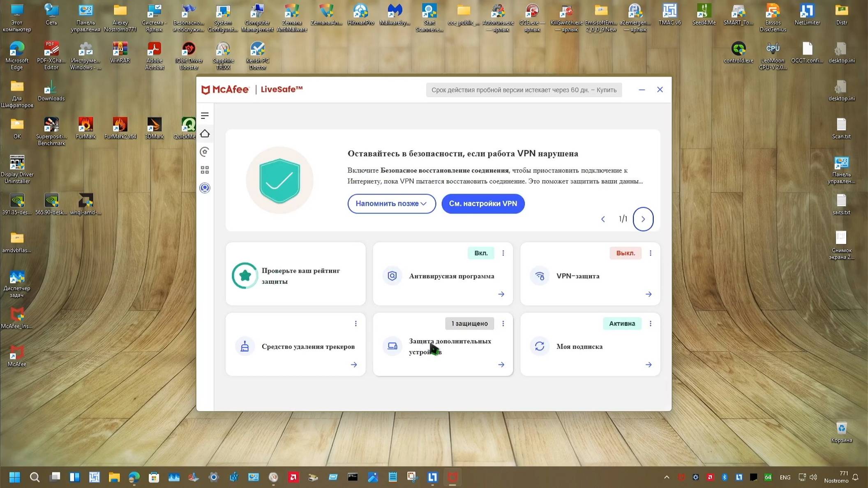Go to previous banner message
The height and width of the screenshot is (488, 868).
603,219
